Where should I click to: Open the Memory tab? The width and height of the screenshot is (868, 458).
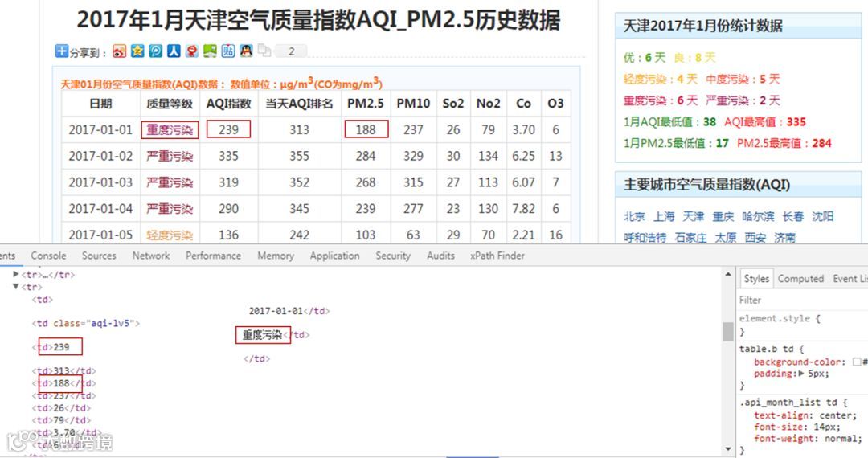point(275,256)
